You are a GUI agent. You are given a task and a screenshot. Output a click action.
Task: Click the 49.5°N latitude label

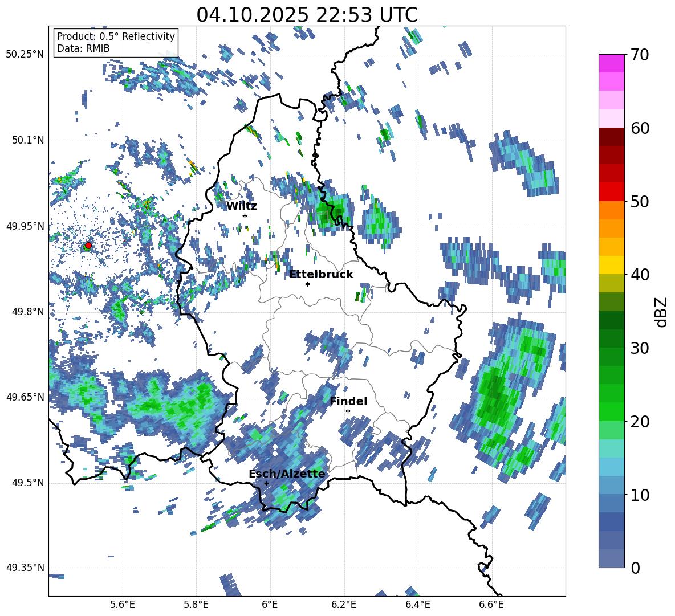click(x=27, y=482)
